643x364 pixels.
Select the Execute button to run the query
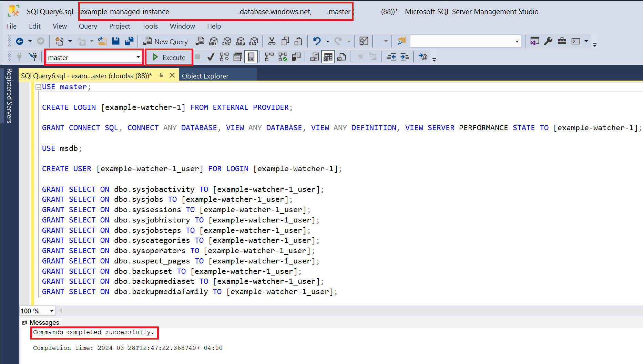click(x=170, y=57)
